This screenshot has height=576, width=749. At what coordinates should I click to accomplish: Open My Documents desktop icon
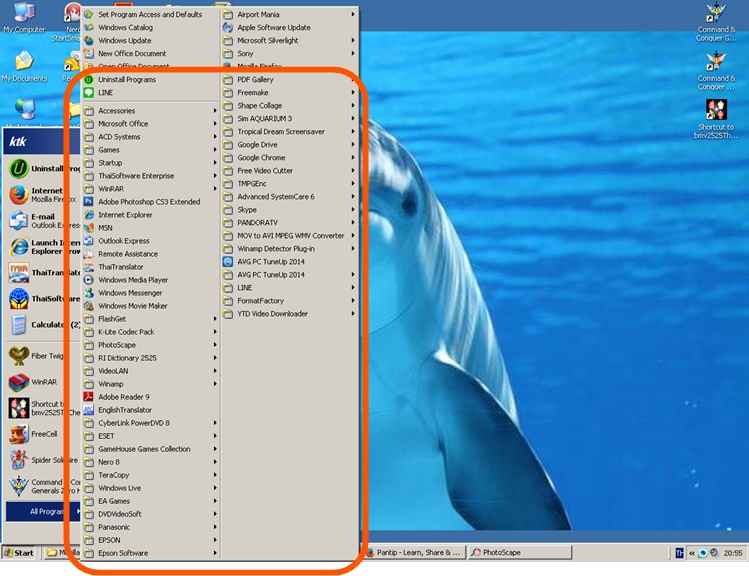click(x=24, y=67)
